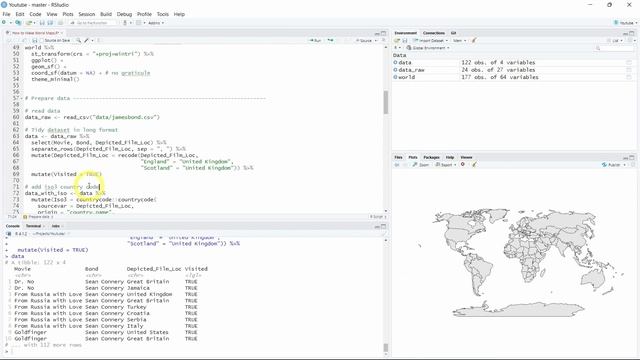Click the Print icon in main toolbar
640x360 pixels.
[x=60, y=23]
